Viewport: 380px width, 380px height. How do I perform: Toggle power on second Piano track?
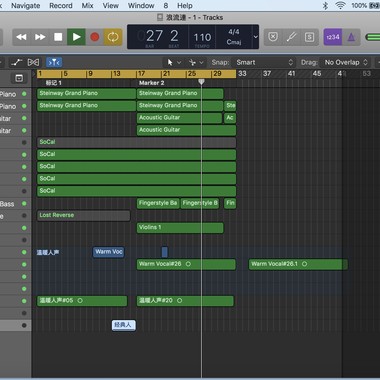tap(24, 106)
